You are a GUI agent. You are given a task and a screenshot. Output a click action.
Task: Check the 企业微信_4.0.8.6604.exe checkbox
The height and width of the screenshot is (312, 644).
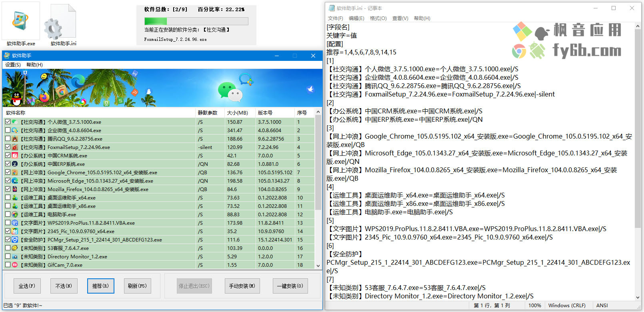pos(8,130)
